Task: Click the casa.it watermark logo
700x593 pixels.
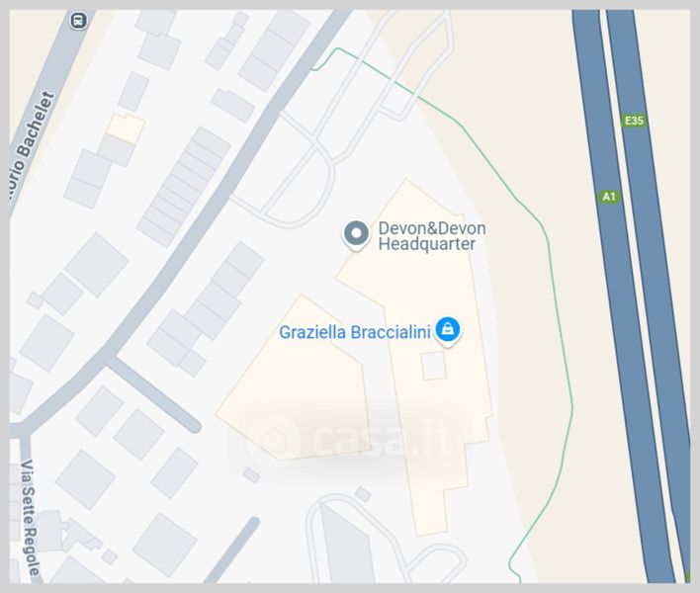Action: (350, 440)
